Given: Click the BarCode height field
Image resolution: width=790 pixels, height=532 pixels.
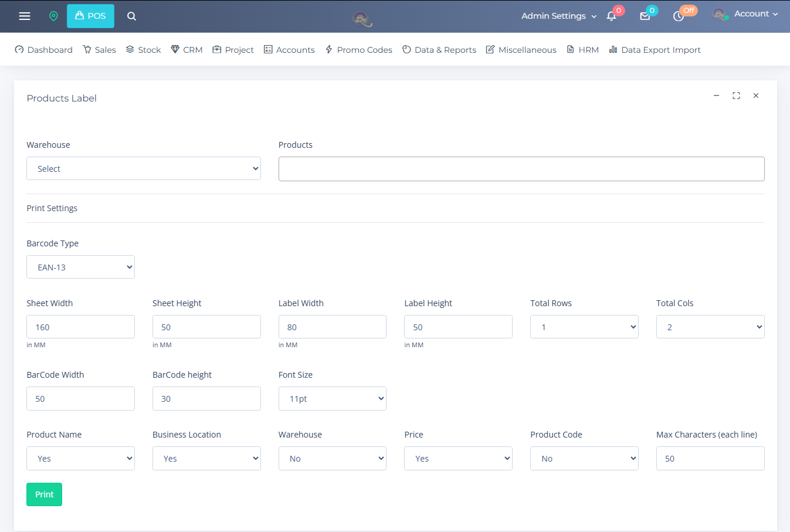Looking at the screenshot, I should [x=206, y=398].
